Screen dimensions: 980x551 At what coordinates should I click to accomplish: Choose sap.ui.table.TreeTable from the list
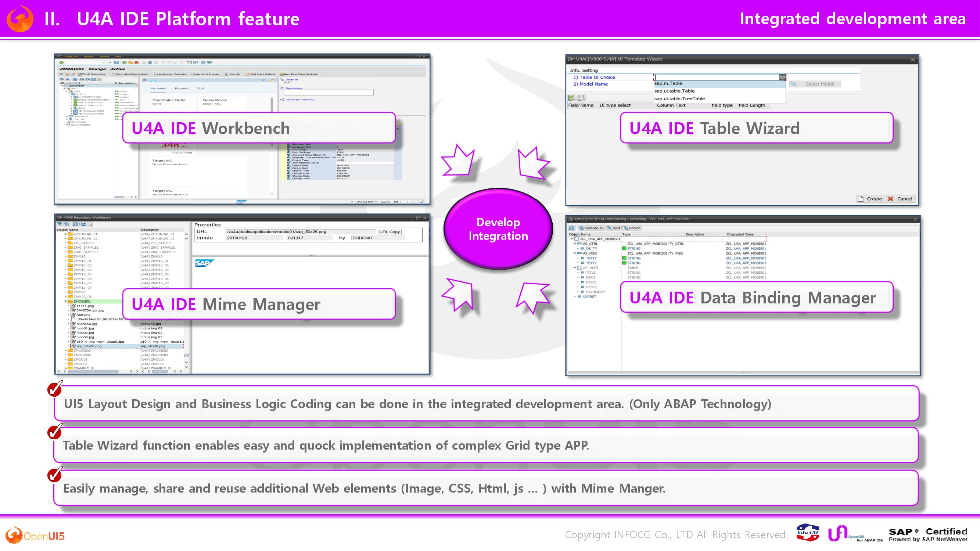pyautogui.click(x=679, y=98)
